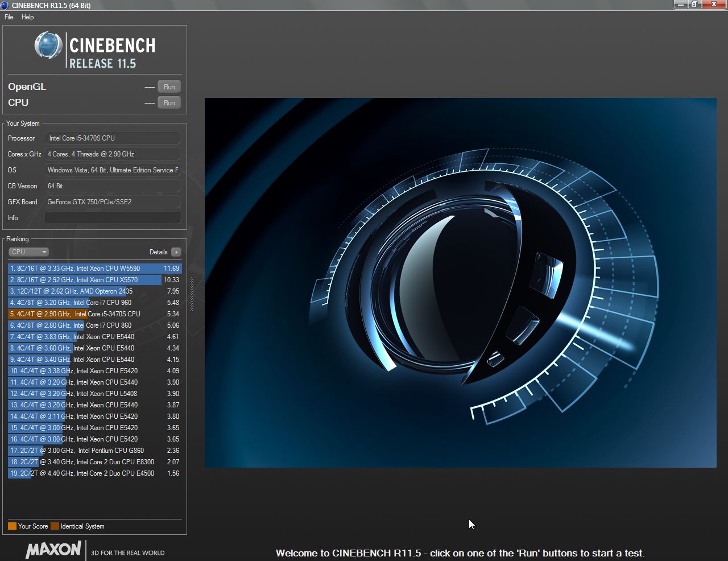728x561 pixels.
Task: Click the Cinebench app icon in title bar
Action: point(5,5)
